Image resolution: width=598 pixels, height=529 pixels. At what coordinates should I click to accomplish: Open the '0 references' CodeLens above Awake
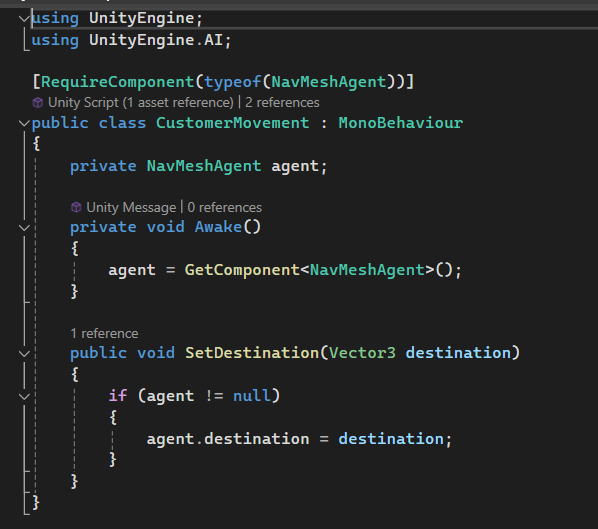click(225, 207)
